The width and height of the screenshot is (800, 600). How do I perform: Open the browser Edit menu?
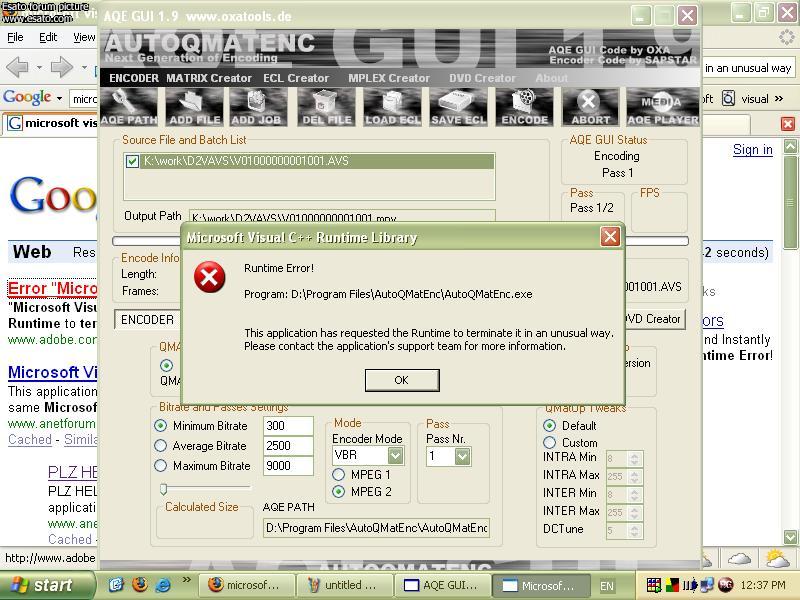[48, 37]
